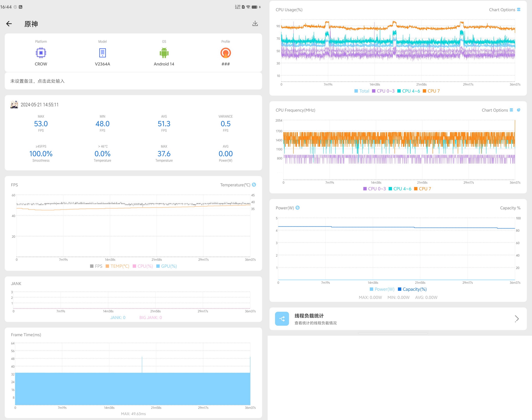The width and height of the screenshot is (532, 420).
Task: Click the 53.0 MAX FPS value
Action: [41, 124]
